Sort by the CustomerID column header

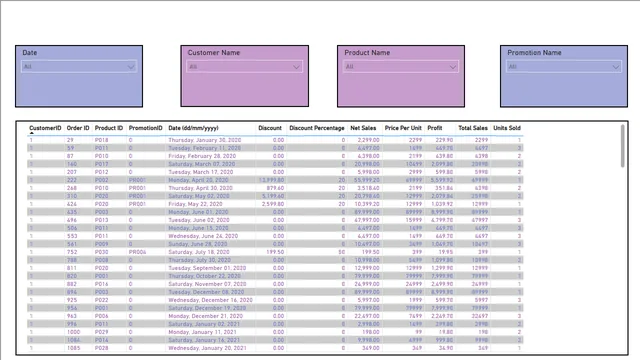click(45, 128)
